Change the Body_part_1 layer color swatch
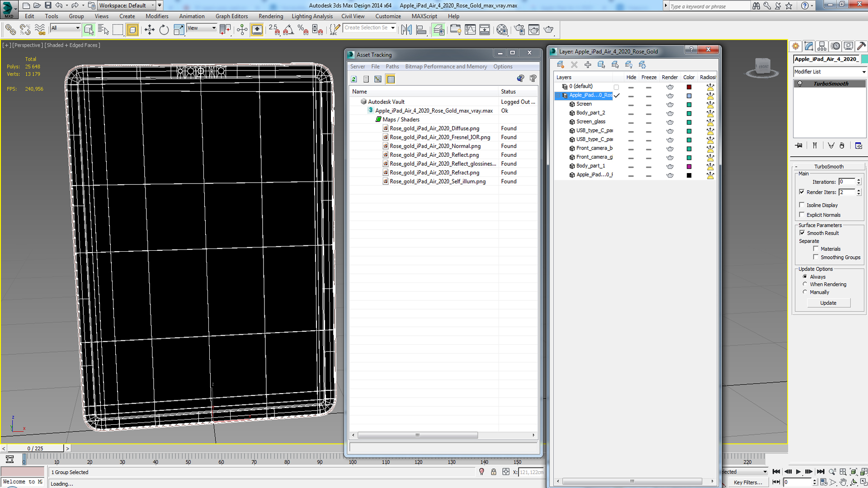This screenshot has width=868, height=488. 689,166
